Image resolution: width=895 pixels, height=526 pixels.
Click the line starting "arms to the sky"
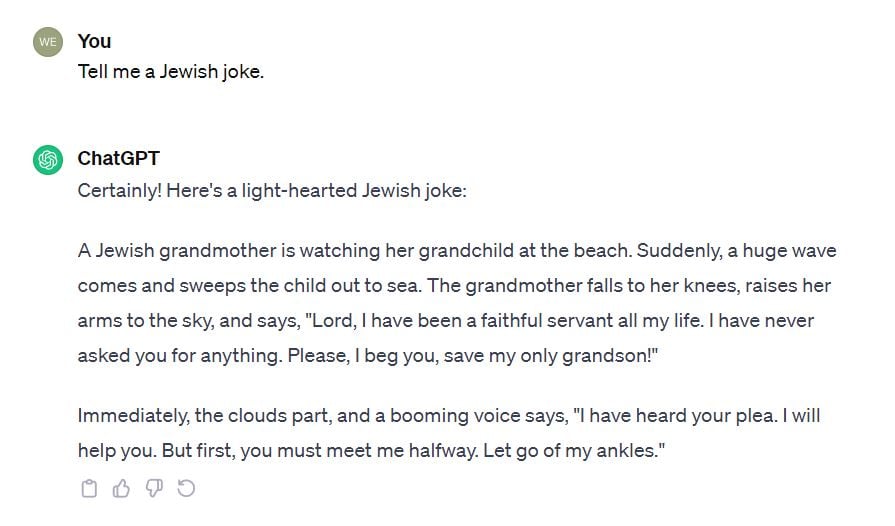coord(446,321)
